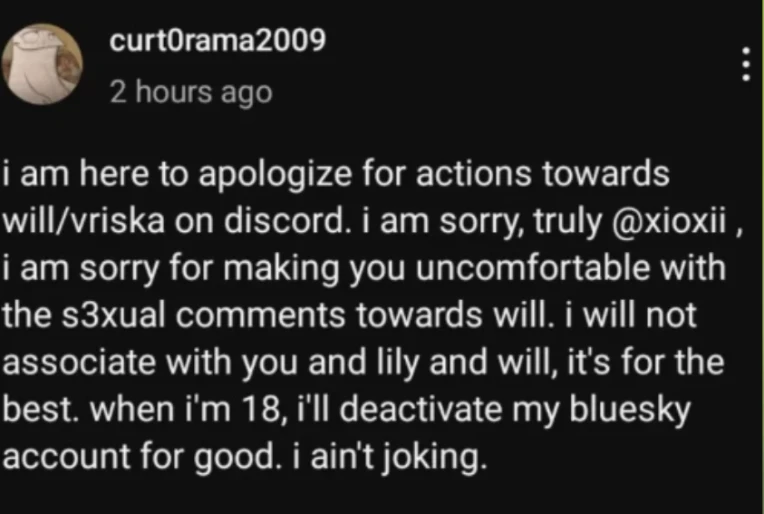Click "will/vriska" in the comment text
The width and height of the screenshot is (764, 514).
pos(83,221)
